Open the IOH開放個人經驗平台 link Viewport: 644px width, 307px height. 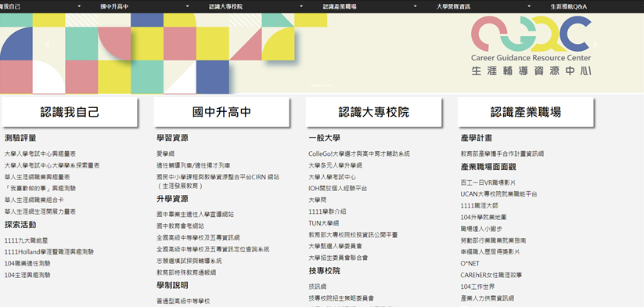click(338, 188)
